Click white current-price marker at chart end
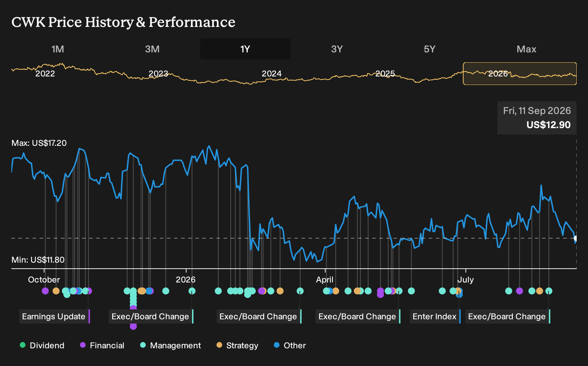The image size is (588, 366). (576, 238)
